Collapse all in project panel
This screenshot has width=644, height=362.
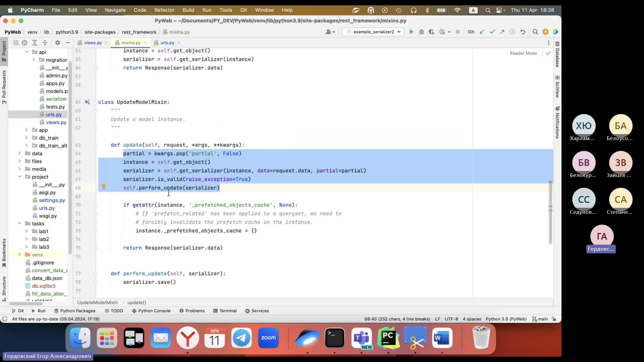click(x=45, y=43)
